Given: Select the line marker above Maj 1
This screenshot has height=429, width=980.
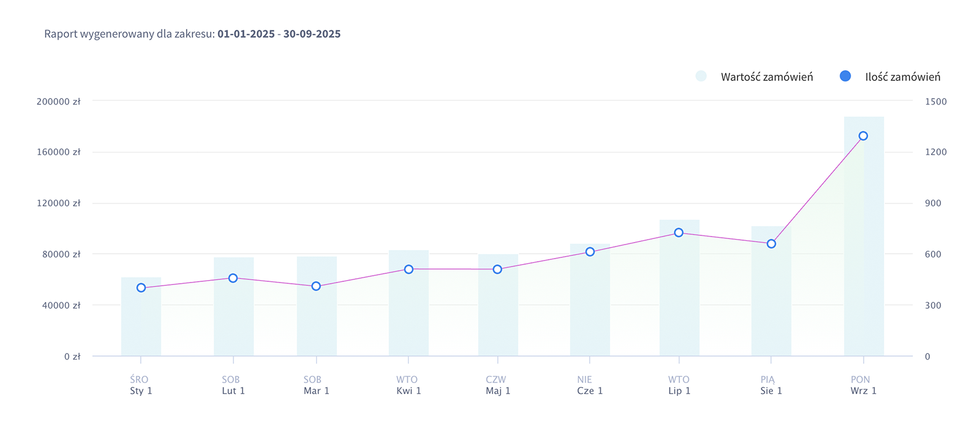Looking at the screenshot, I should (497, 269).
